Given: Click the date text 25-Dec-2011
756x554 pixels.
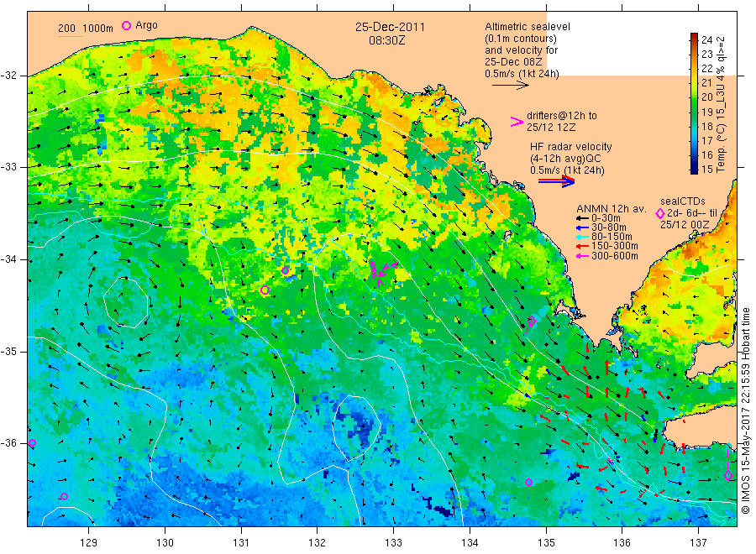Looking at the screenshot, I should point(390,27).
